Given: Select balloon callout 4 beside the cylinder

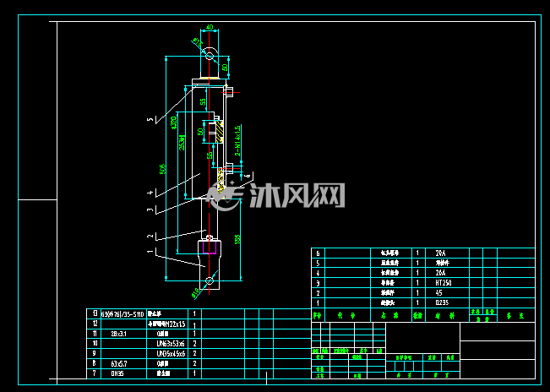Looking at the screenshot, I should tap(151, 193).
